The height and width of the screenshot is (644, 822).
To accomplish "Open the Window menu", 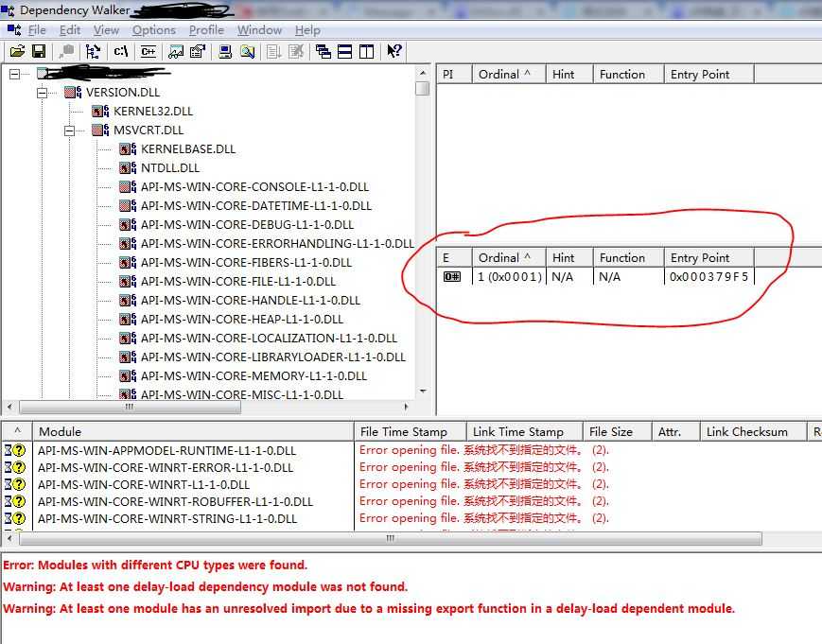I will coord(259,30).
